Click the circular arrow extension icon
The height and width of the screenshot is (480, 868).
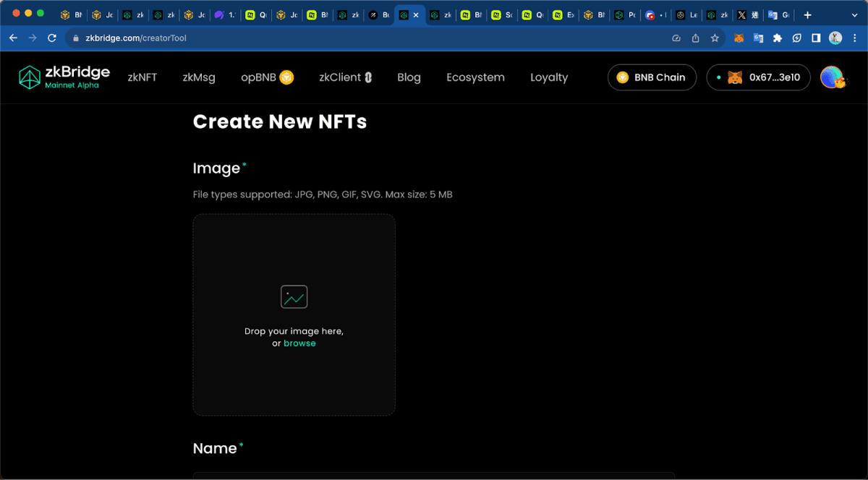796,38
